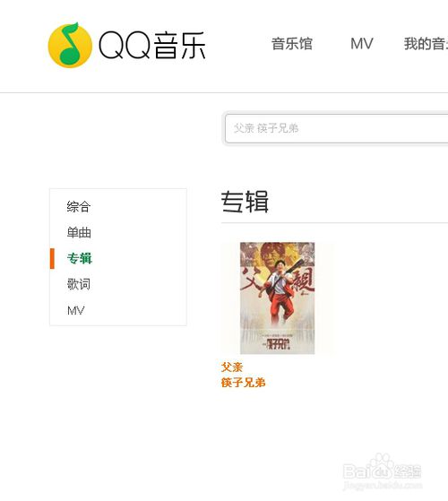The width and height of the screenshot is (448, 501).
Task: Open the 我的音乐 navigation item
Action: [426, 44]
